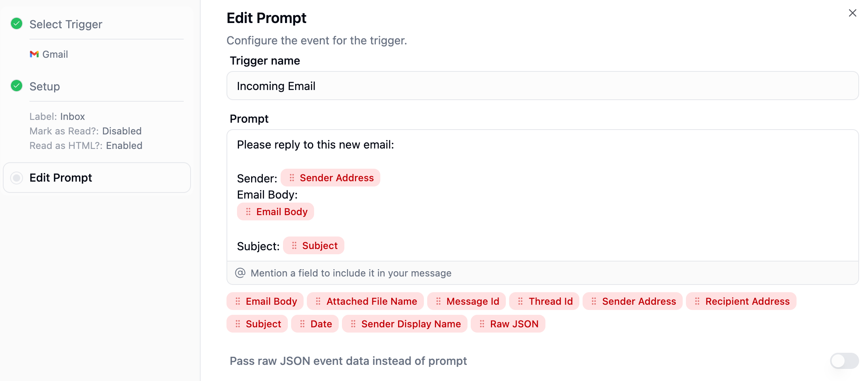Click the green checkmark beside Select Trigger

[16, 23]
